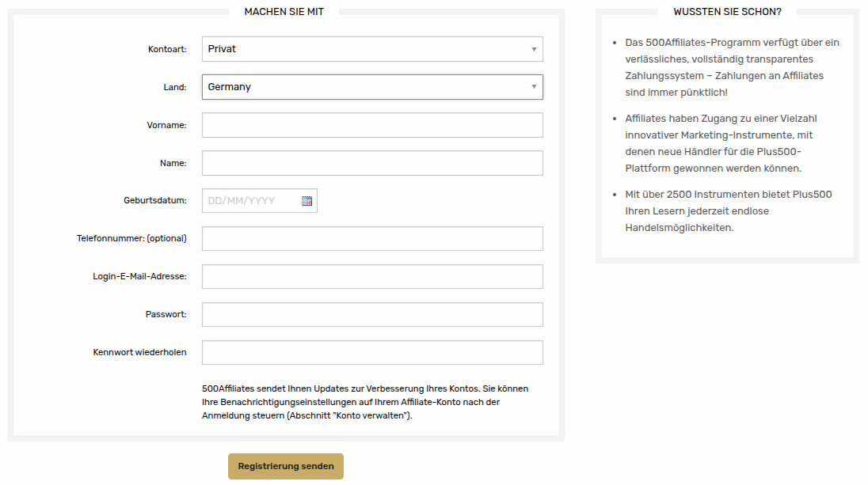Click the optional Telefonnummer field

(x=372, y=238)
